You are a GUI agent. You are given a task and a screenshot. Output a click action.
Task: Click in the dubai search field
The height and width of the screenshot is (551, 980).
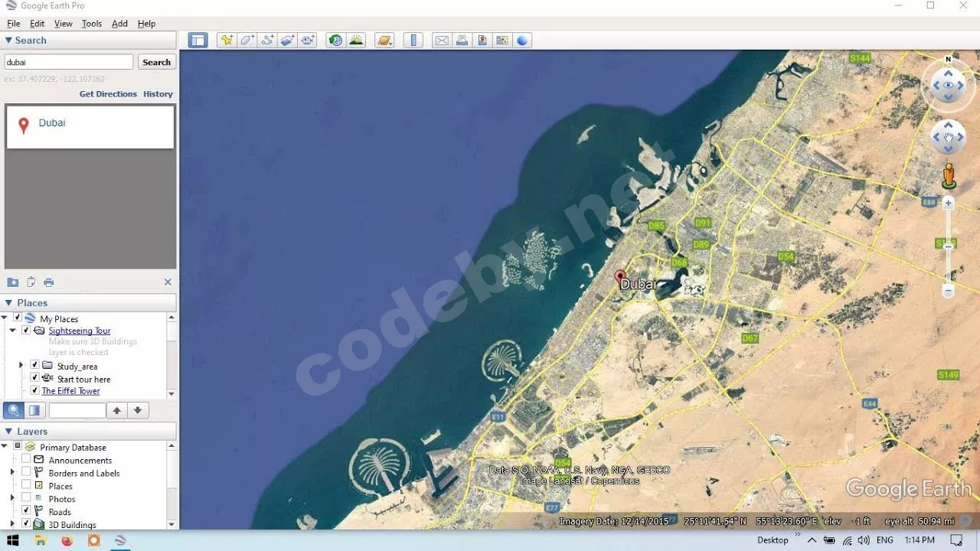(69, 62)
